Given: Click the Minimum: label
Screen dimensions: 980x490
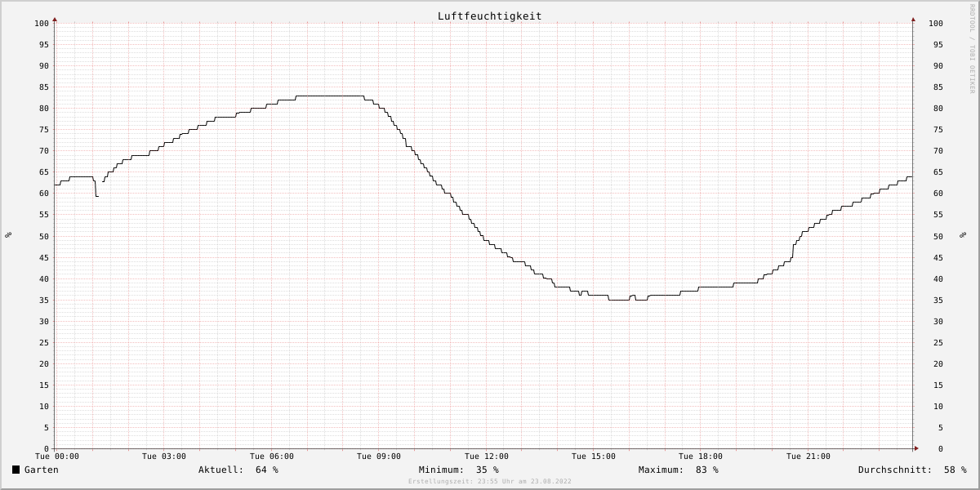Looking at the screenshot, I should pos(442,470).
